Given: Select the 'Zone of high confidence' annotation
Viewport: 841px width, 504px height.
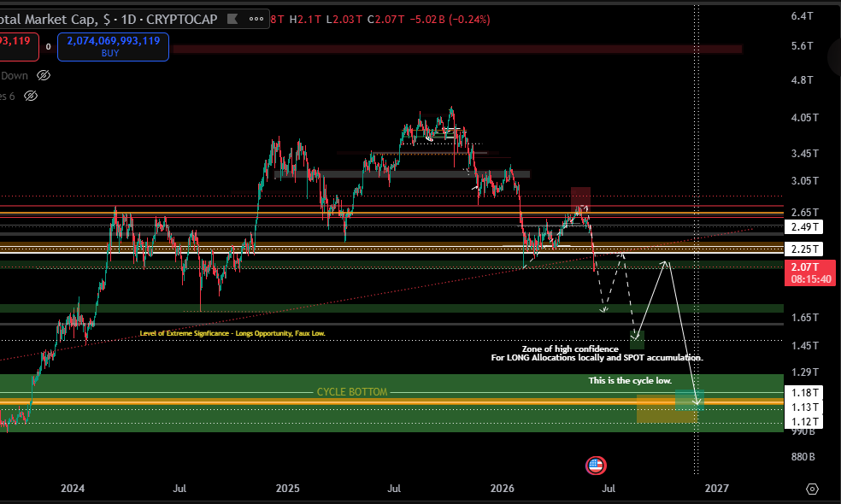Looking at the screenshot, I should click(x=570, y=349).
